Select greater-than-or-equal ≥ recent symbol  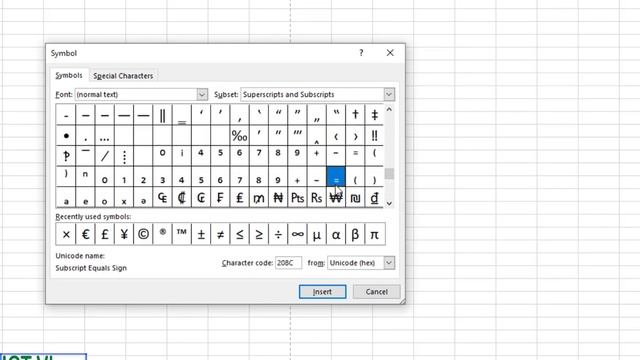click(x=259, y=234)
